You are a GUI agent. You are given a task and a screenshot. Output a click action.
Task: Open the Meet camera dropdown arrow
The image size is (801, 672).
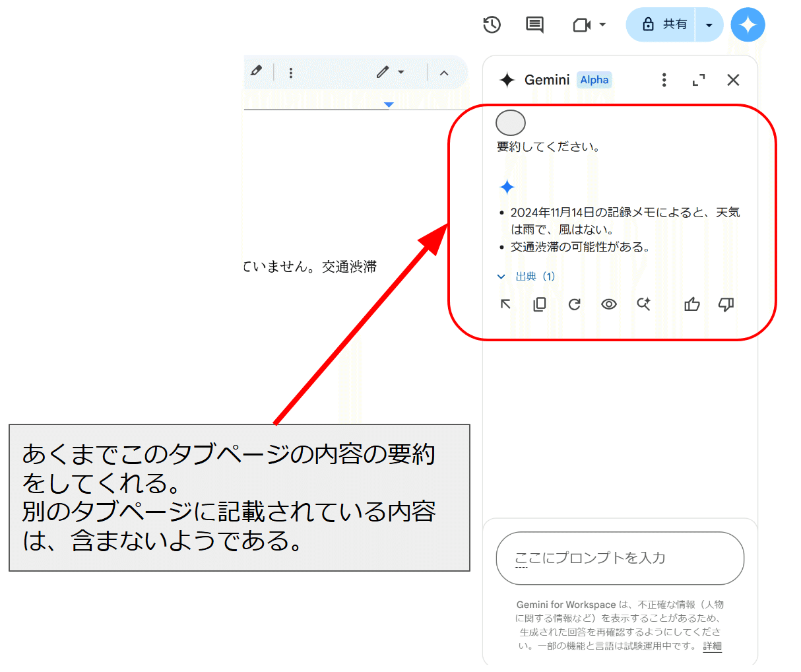coord(603,24)
